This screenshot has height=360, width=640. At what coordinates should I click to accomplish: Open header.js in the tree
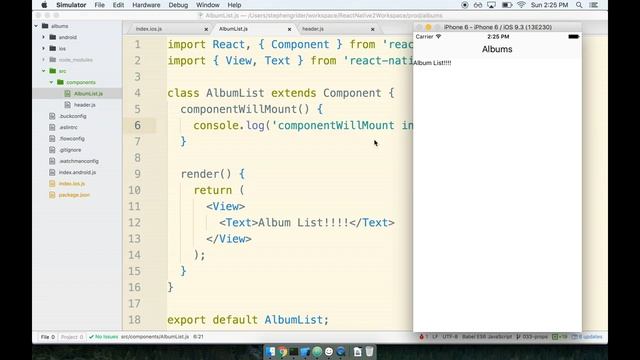click(x=84, y=105)
